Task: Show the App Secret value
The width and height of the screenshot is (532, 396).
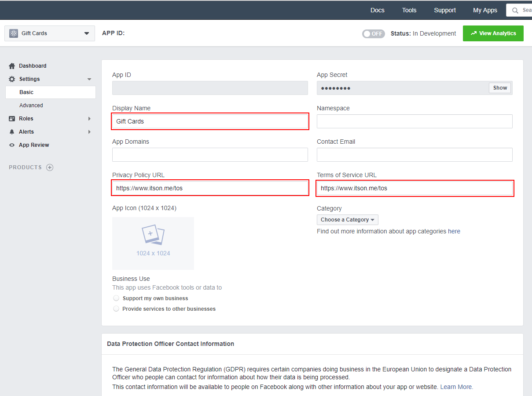Action: point(500,88)
